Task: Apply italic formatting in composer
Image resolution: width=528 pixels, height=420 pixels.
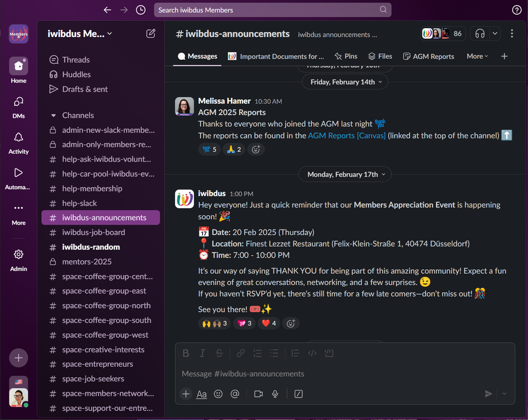Action: [202, 353]
